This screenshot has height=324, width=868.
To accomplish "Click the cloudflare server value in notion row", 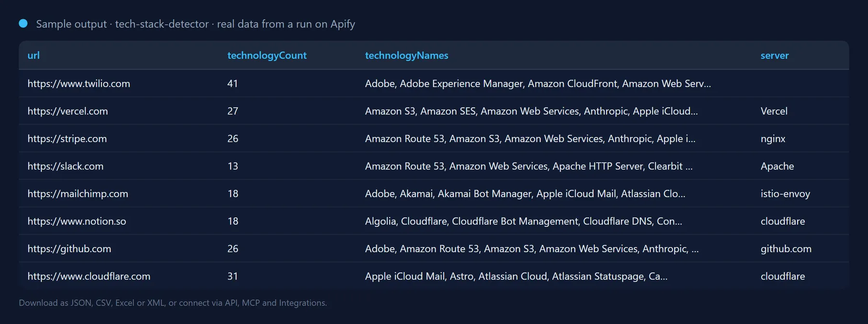I will (x=783, y=221).
